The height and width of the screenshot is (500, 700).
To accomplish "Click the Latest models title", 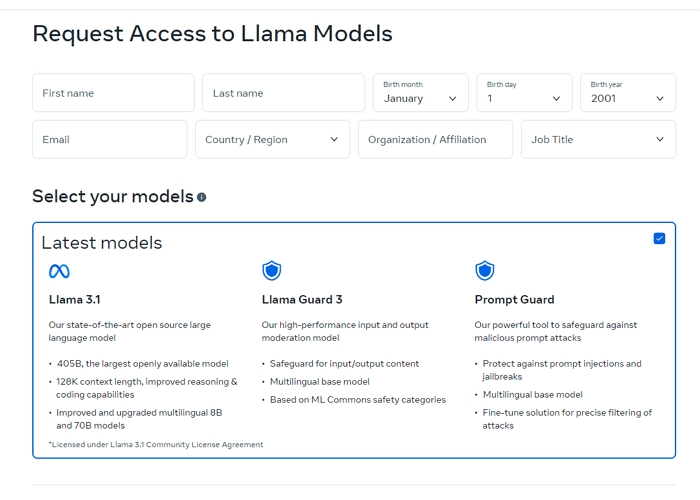I will (x=101, y=243).
